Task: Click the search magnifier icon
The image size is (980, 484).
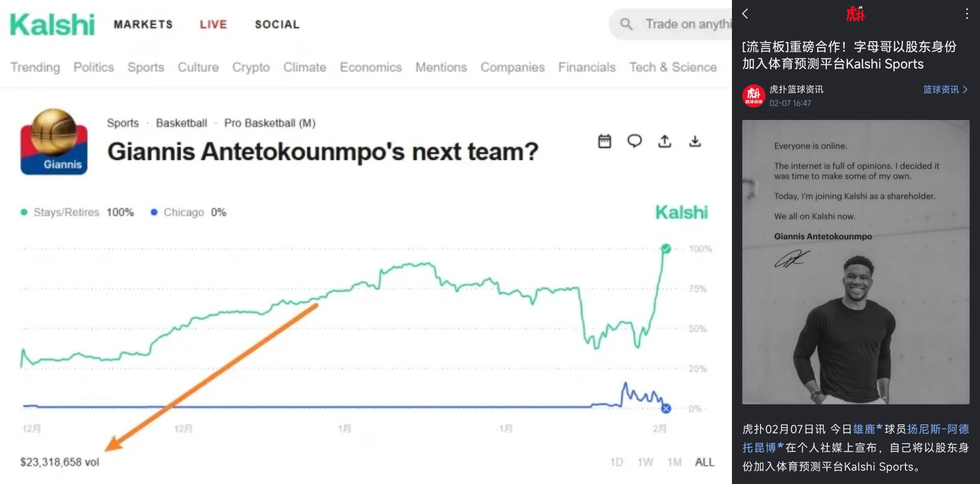Action: 626,24
